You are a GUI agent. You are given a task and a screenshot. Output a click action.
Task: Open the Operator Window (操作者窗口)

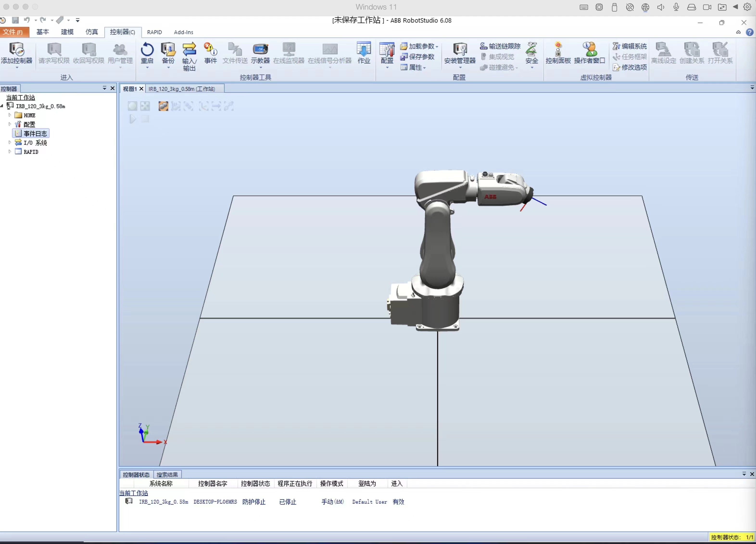(589, 53)
